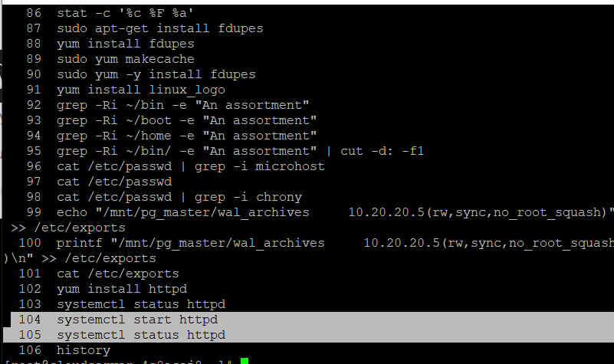Click the green terminal cursor block
Viewport: 614px width, 364px height.
[245, 361]
